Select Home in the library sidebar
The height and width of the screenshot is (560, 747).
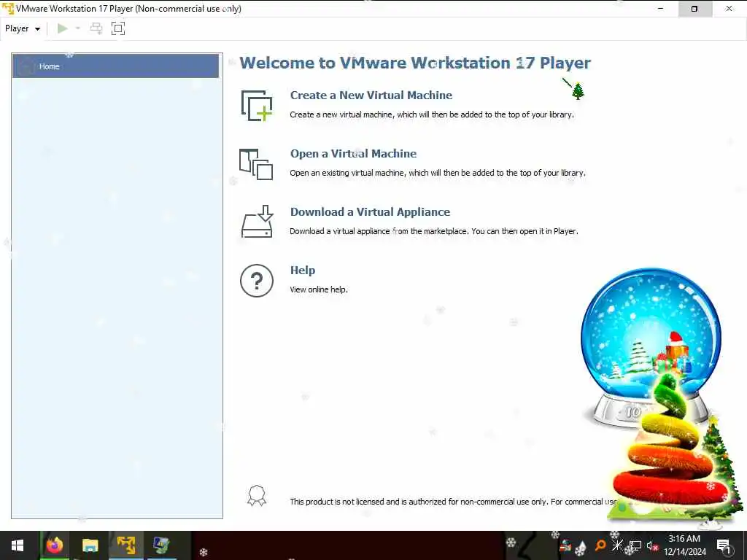(x=115, y=66)
